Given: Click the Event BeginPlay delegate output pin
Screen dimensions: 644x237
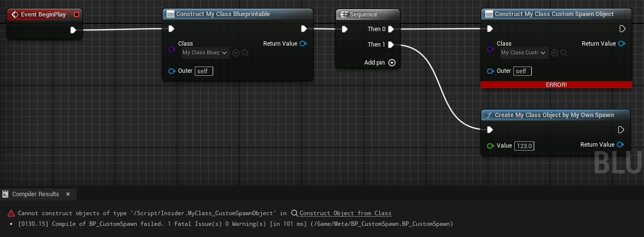Looking at the screenshot, I should [x=76, y=15].
